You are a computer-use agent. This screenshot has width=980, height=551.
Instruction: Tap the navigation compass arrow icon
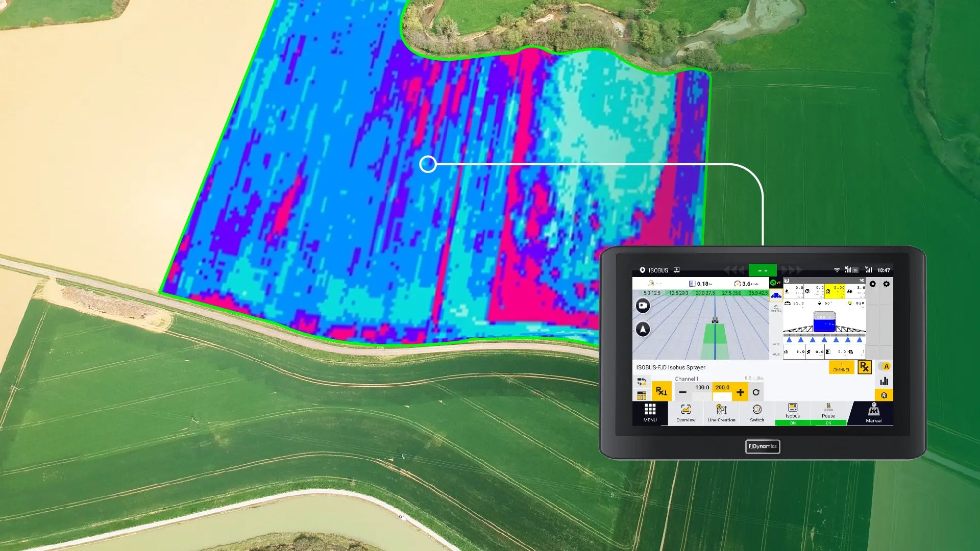click(x=643, y=329)
